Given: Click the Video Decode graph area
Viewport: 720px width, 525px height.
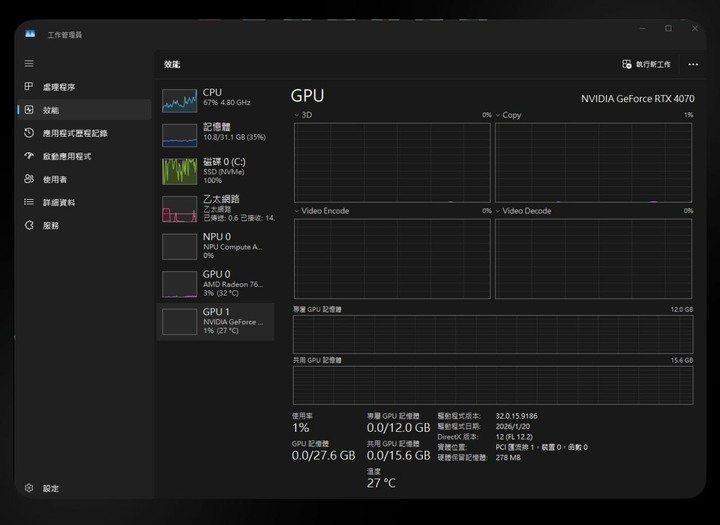Looking at the screenshot, I should click(593, 259).
